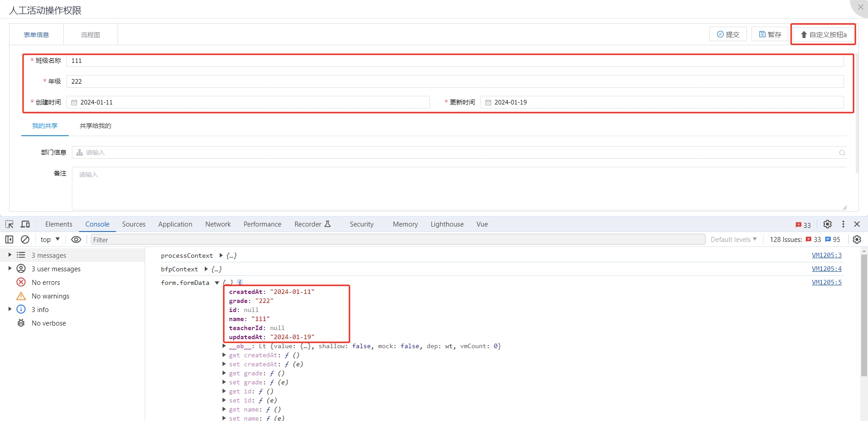868x421 pixels.
Task: Click the search icon in 部门信息 field
Action: pos(842,153)
